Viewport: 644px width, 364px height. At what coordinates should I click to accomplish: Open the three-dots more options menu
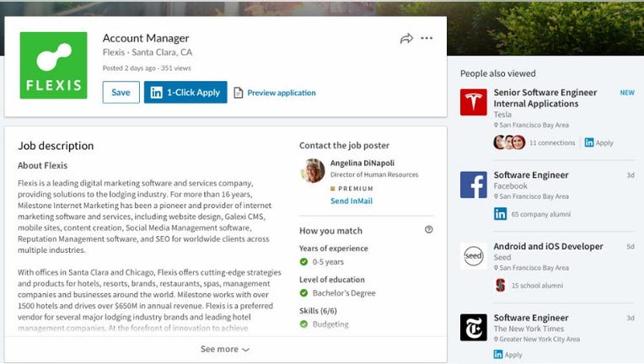427,38
